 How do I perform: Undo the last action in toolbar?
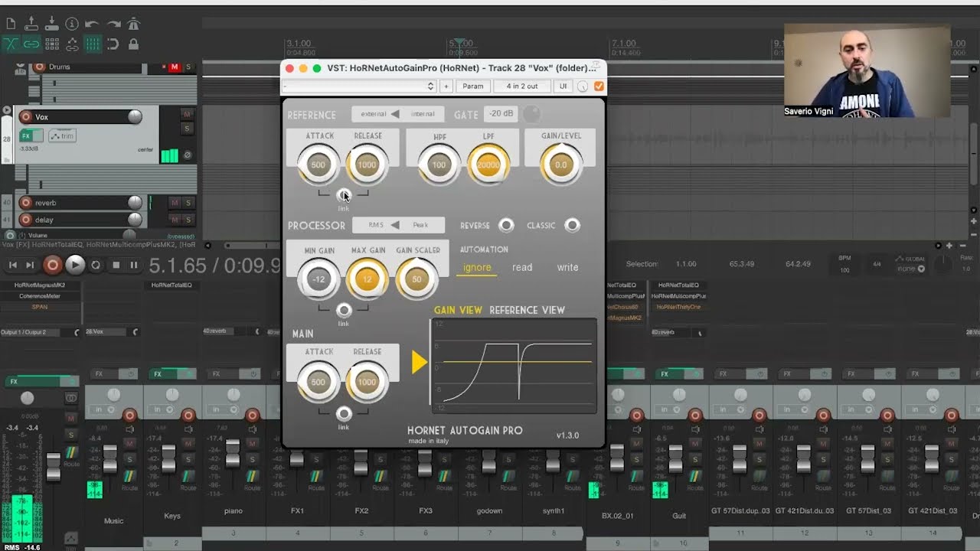pyautogui.click(x=93, y=24)
